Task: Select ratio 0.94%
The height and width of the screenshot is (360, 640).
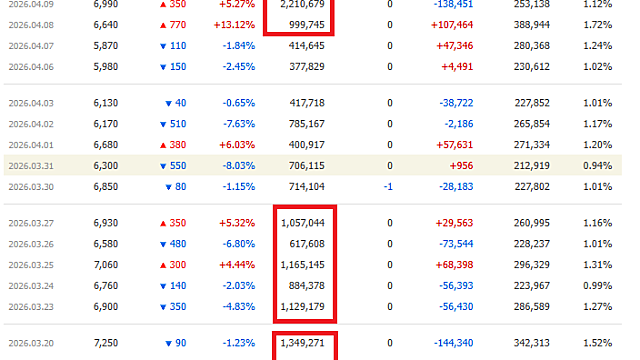Action: coord(598,166)
